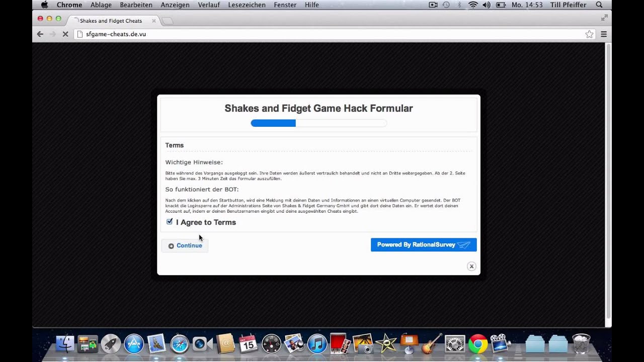Toggle Chrome fullscreen arrows icon
The image size is (644, 362).
pyautogui.click(x=604, y=18)
